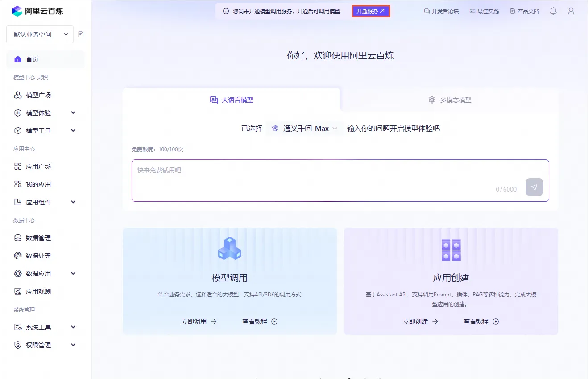Click the 数据管理 database icon

tap(18, 238)
